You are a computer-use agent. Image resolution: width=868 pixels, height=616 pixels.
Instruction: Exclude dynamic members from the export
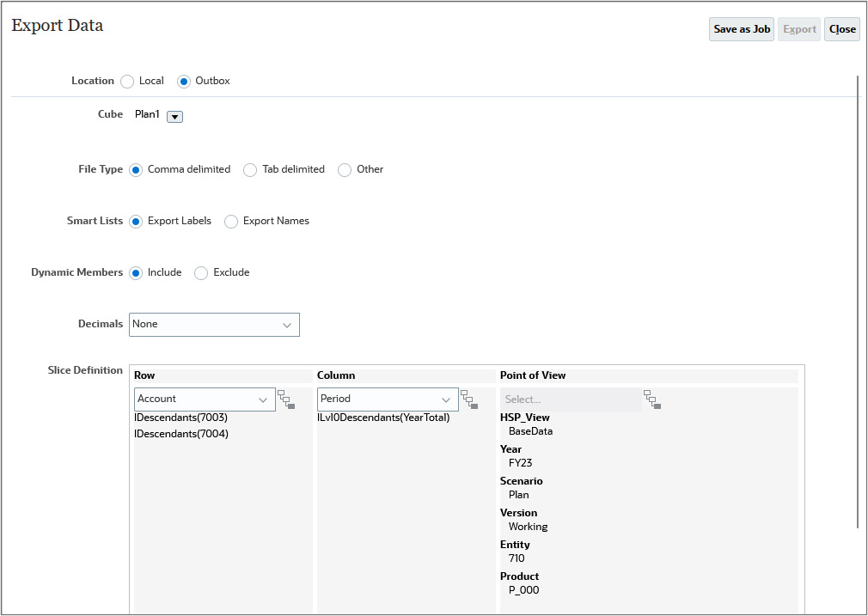(x=199, y=272)
